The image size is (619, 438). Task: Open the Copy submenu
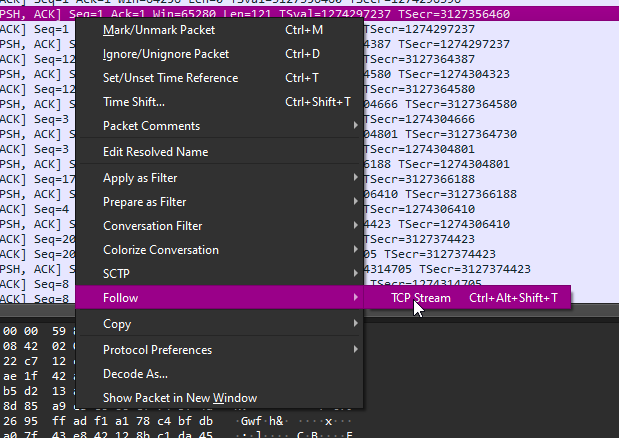click(x=219, y=324)
